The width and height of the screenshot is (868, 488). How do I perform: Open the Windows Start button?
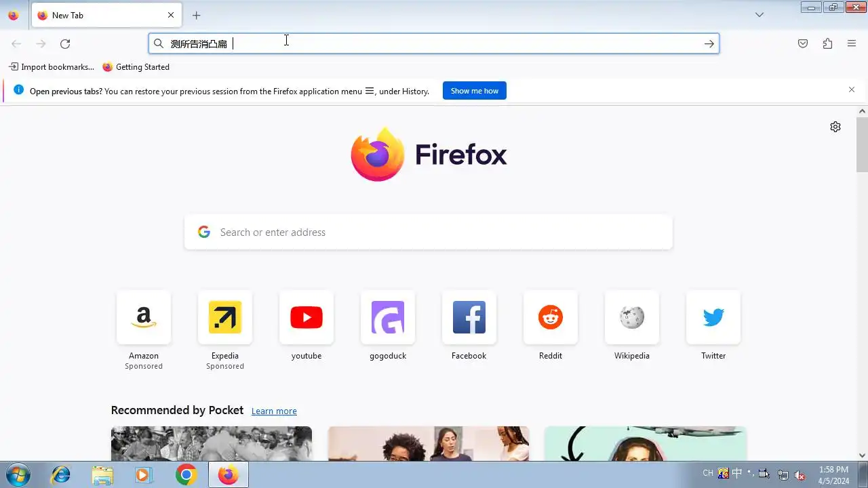coord(18,474)
